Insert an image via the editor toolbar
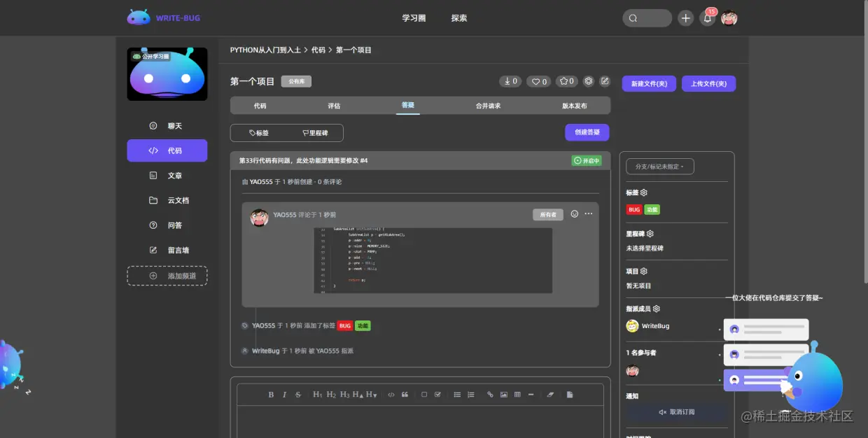The height and width of the screenshot is (438, 868). tap(505, 394)
